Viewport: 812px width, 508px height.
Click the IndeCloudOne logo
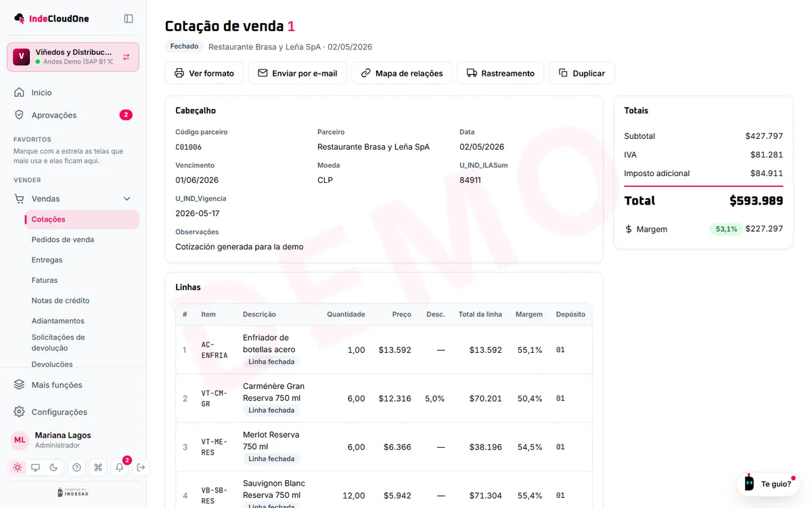pyautogui.click(x=51, y=19)
